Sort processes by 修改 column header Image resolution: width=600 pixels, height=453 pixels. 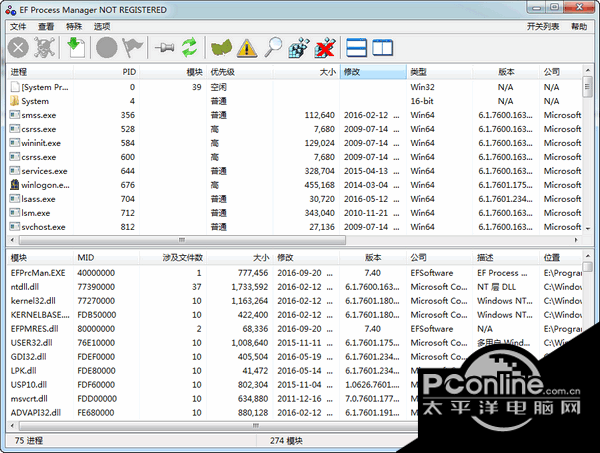373,72
